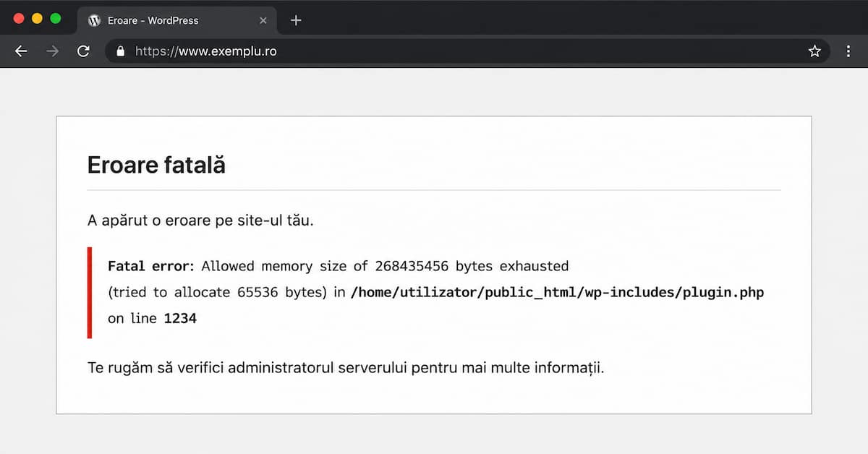This screenshot has height=454, width=868.
Task: View site security lock info
Action: (120, 51)
